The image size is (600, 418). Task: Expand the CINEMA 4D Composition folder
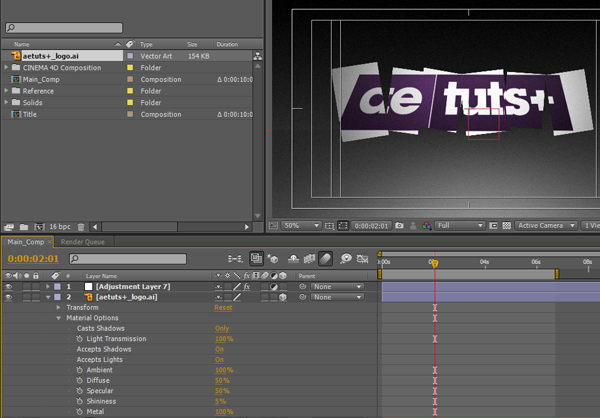[x=6, y=67]
